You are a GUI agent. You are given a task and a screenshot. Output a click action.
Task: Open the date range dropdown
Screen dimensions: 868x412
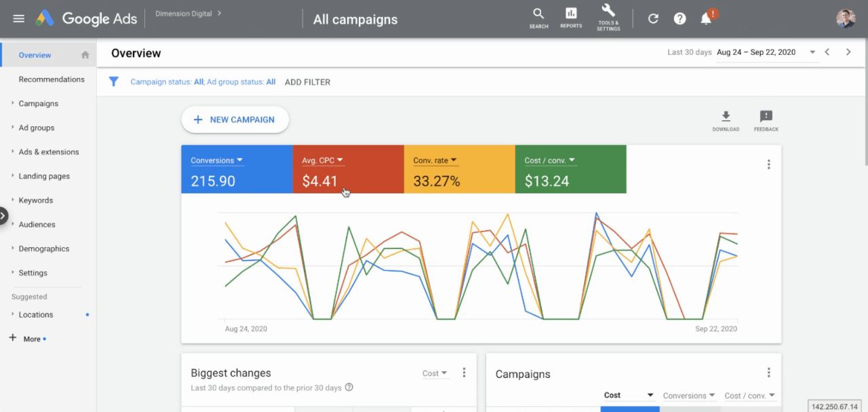[x=812, y=52]
